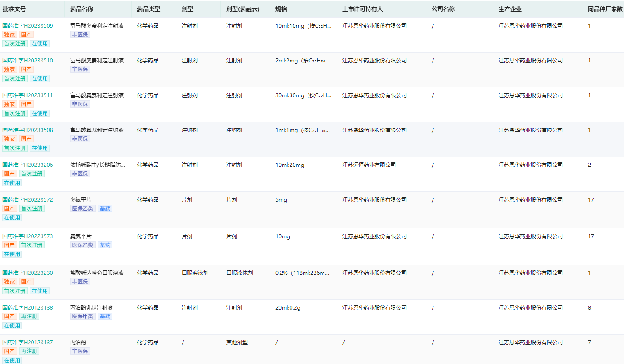
Task: Select drug name 丙泊酚乳状注射液
Action: tap(92, 308)
